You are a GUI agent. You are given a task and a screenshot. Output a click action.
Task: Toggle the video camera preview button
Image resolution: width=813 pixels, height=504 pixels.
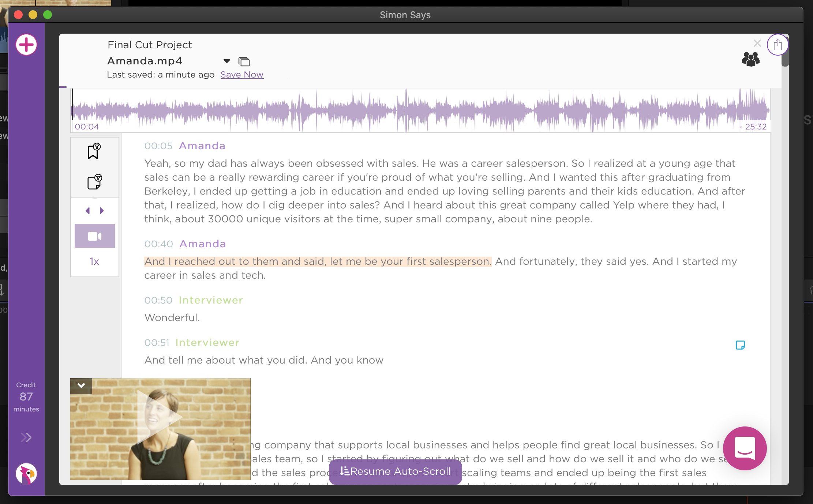(94, 236)
